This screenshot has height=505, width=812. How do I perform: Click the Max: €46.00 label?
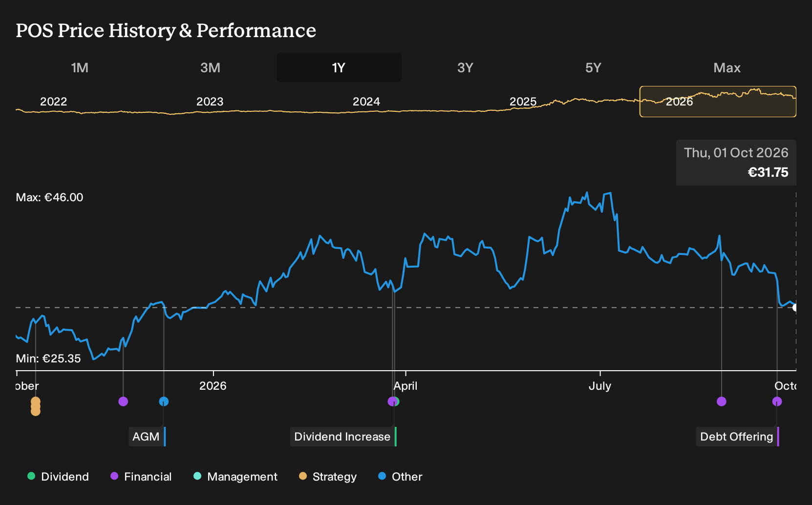pyautogui.click(x=49, y=197)
